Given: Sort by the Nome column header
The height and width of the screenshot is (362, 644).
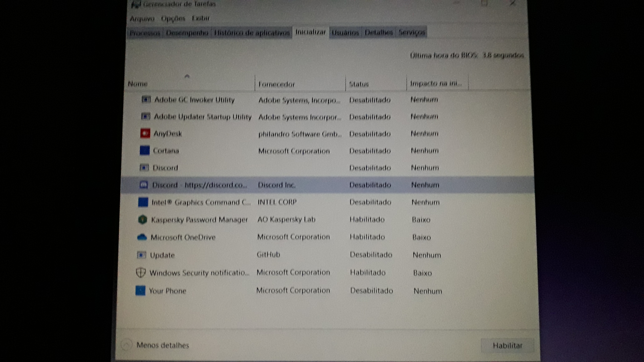Looking at the screenshot, I should [137, 84].
